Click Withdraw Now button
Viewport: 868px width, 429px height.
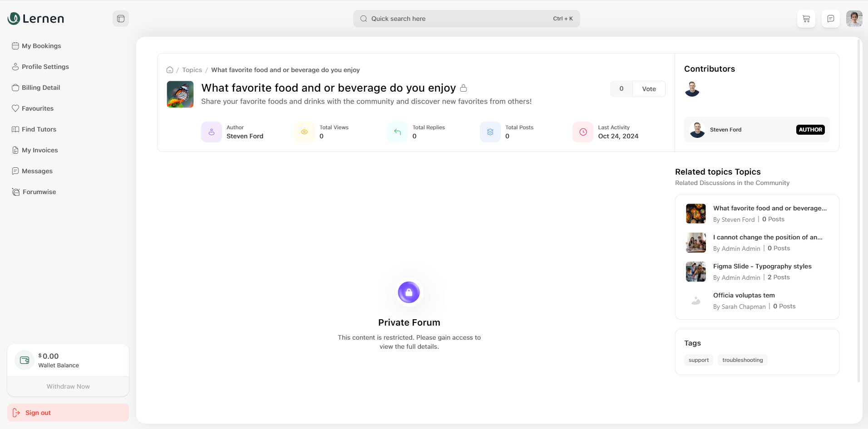(x=68, y=386)
